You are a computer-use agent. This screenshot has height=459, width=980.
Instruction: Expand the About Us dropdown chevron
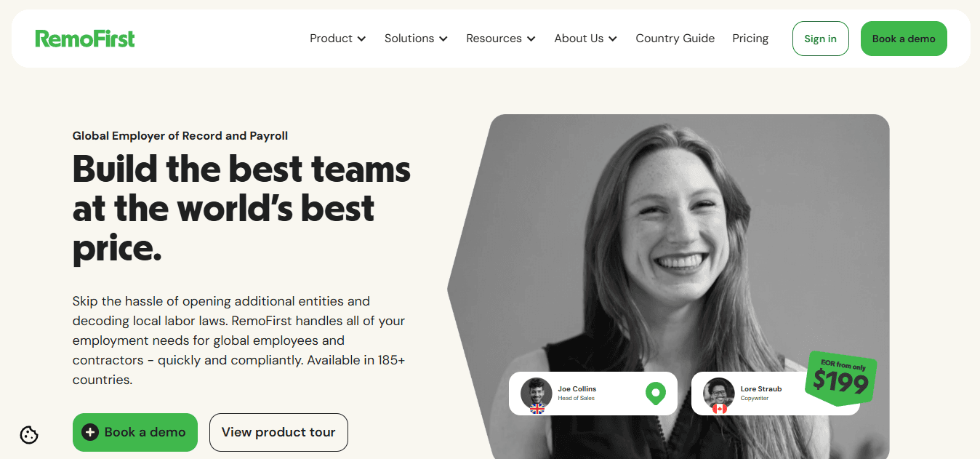(613, 39)
